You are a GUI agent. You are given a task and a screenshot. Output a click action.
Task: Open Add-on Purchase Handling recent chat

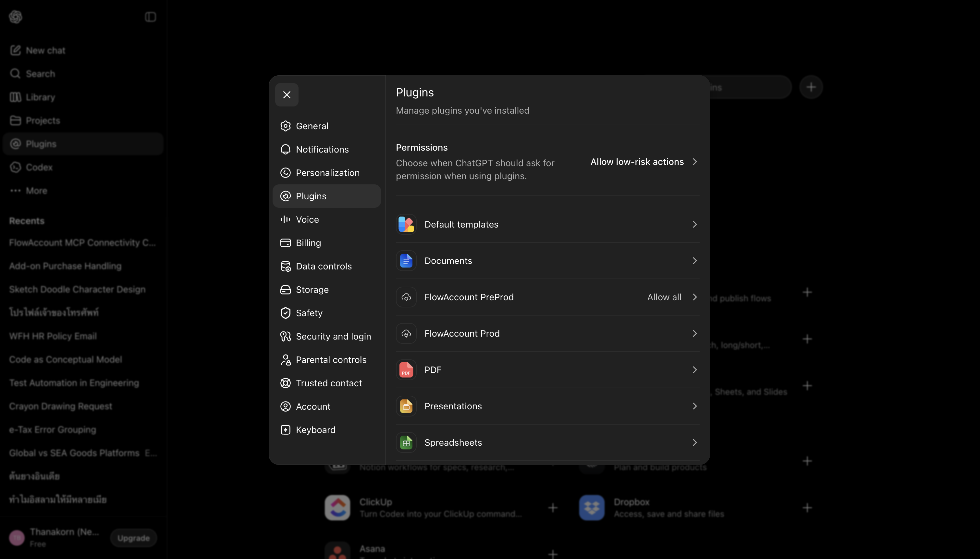coord(83,266)
